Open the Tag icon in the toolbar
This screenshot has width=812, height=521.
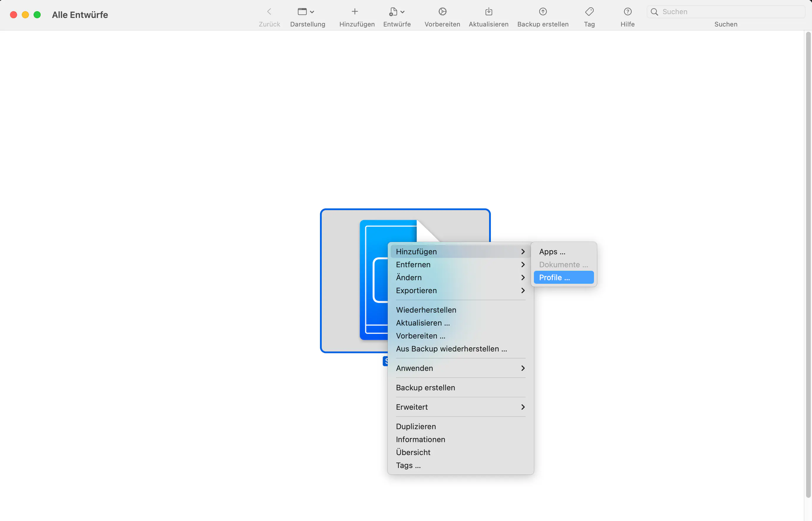589,11
